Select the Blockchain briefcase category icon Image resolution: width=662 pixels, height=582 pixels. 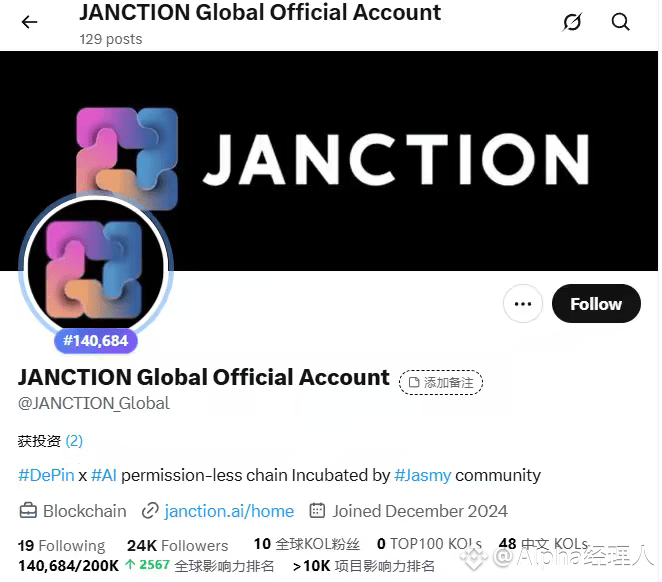click(x=28, y=511)
